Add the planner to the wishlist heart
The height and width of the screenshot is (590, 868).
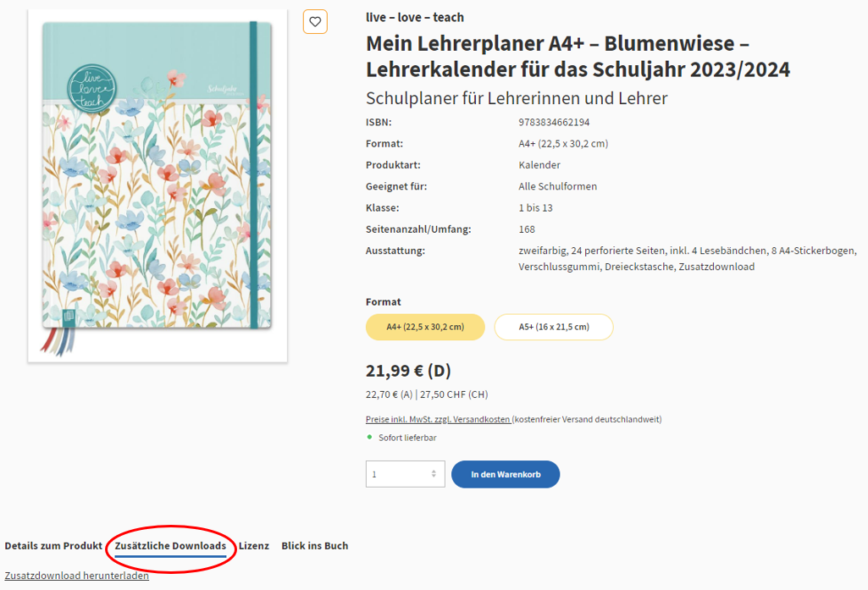pos(315,22)
